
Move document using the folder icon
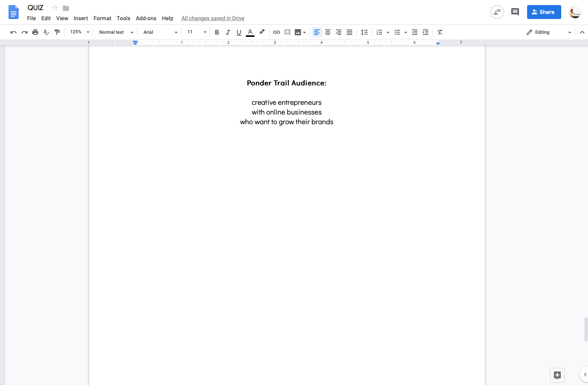coord(66,8)
